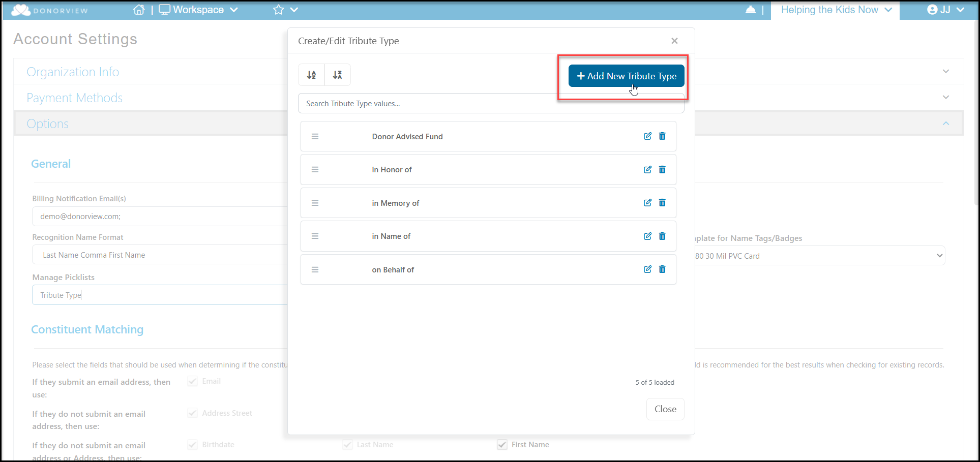Open the favorites star dropdown
980x462 pixels.
click(285, 10)
